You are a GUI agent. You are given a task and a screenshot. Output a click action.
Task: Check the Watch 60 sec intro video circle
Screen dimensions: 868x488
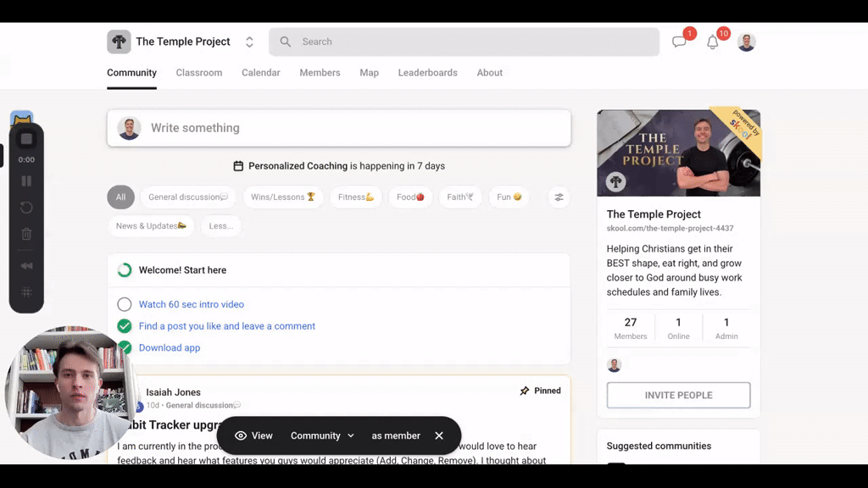[125, 304]
